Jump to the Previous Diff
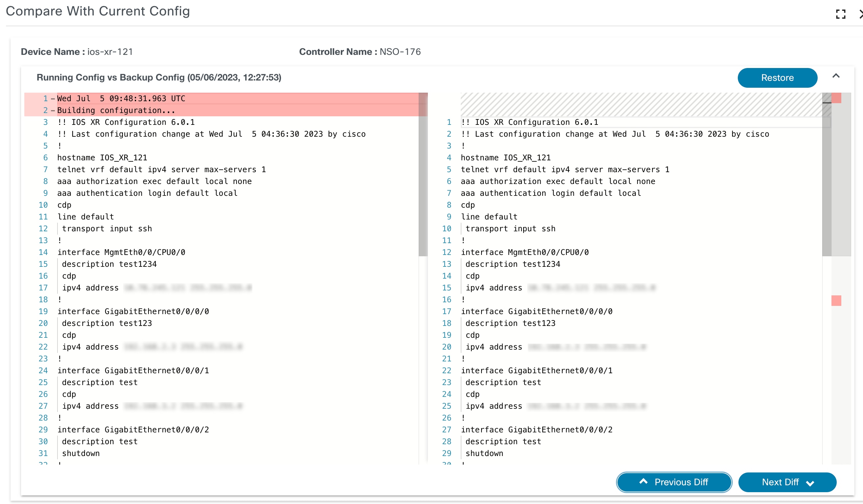The height and width of the screenshot is (504, 863). (674, 482)
